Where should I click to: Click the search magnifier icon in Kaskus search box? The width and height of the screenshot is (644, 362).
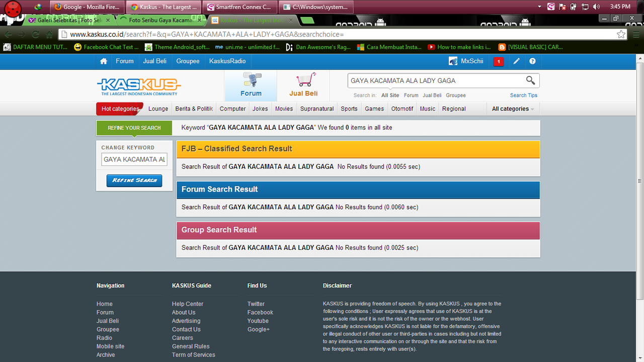[x=530, y=80]
